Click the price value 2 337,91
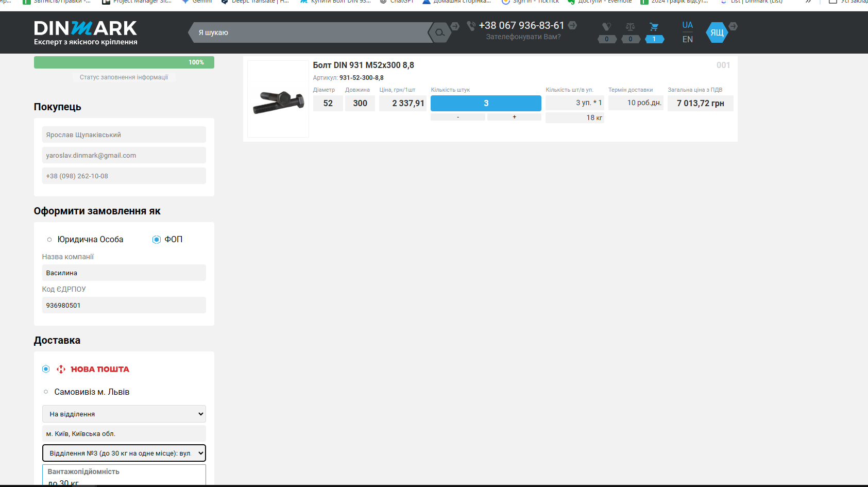This screenshot has height=487, width=868. pos(403,103)
